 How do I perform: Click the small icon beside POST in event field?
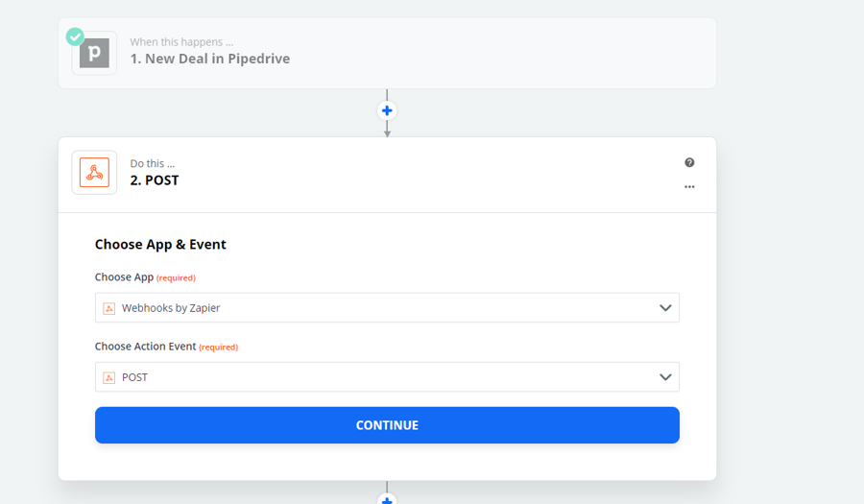coord(109,377)
